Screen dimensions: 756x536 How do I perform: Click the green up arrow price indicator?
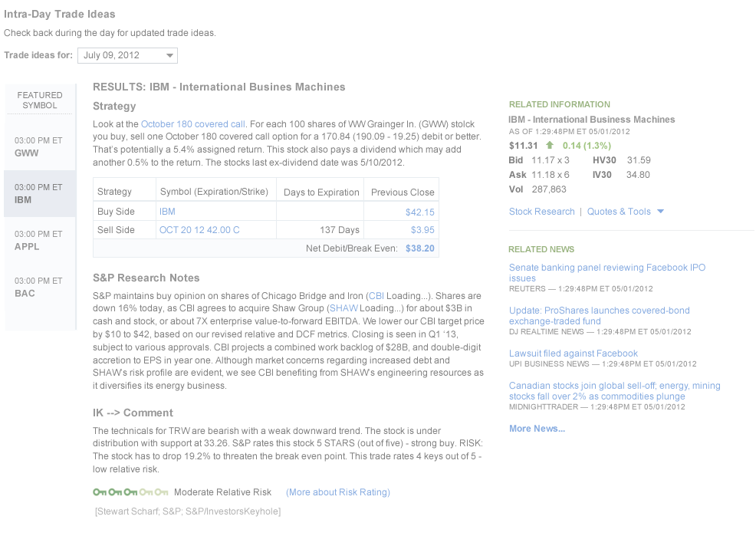(549, 145)
